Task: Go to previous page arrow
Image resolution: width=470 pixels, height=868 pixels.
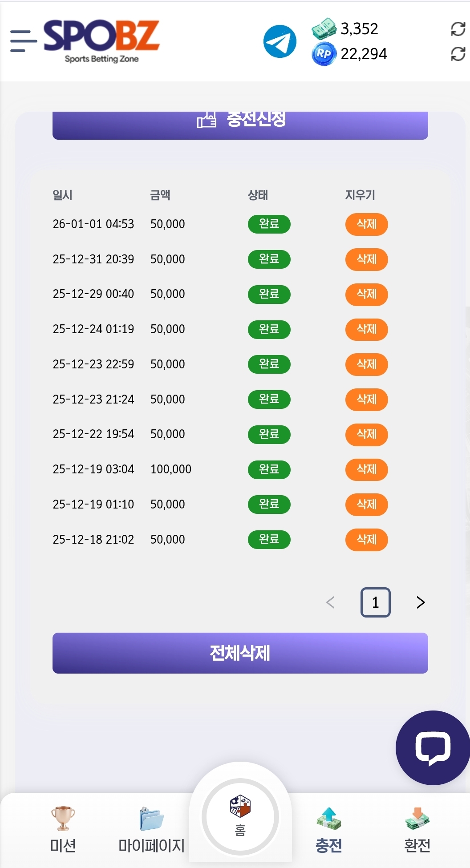Action: pos(330,602)
